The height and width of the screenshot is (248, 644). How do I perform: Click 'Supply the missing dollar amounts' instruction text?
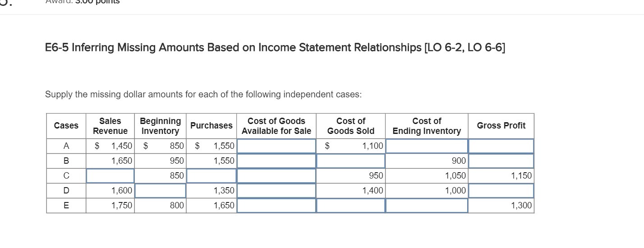click(x=203, y=95)
